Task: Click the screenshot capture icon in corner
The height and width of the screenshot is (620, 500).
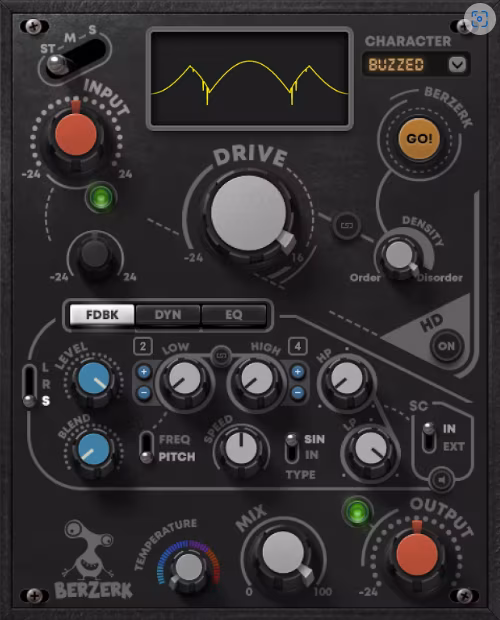Action: pos(479,19)
